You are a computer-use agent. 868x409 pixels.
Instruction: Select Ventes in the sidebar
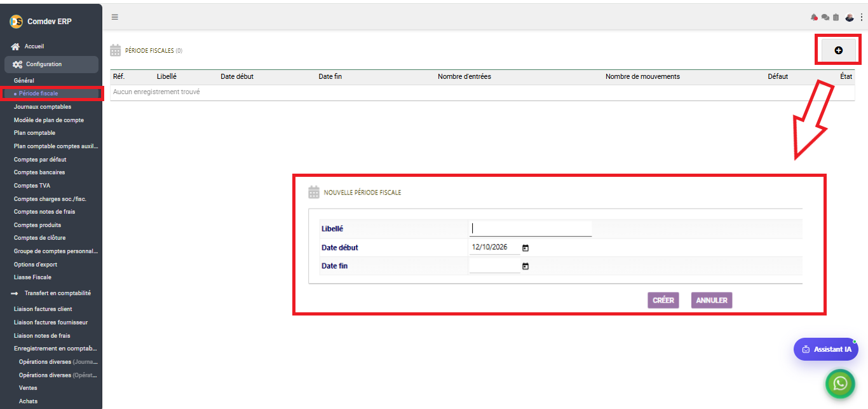(28, 388)
